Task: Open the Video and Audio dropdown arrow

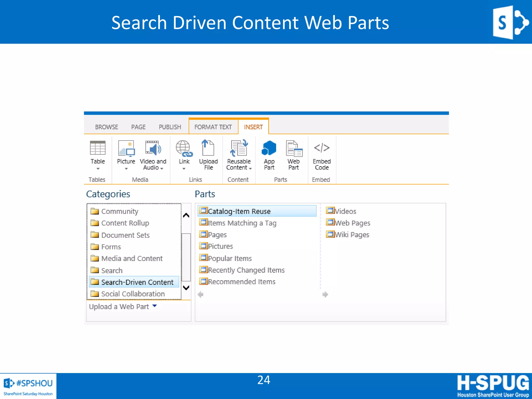Action: pyautogui.click(x=162, y=169)
